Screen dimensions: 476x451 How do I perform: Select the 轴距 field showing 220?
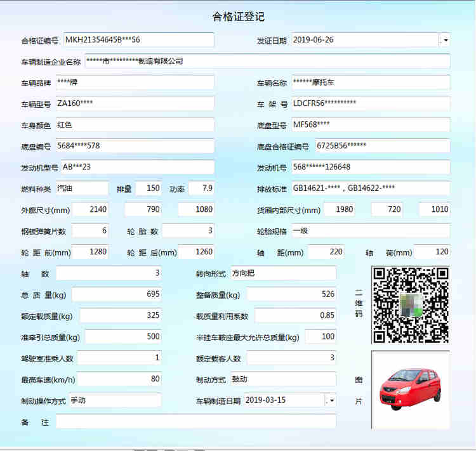[x=326, y=252]
